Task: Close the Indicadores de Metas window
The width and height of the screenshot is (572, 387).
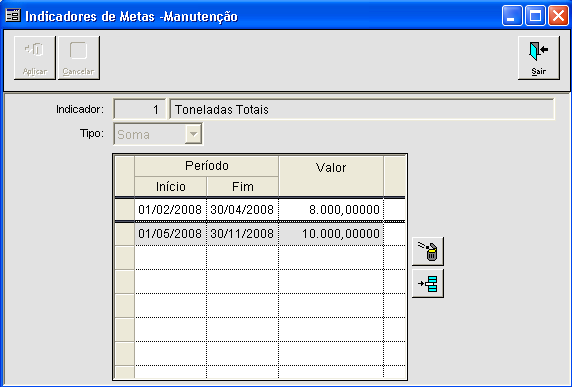Action: (558, 16)
